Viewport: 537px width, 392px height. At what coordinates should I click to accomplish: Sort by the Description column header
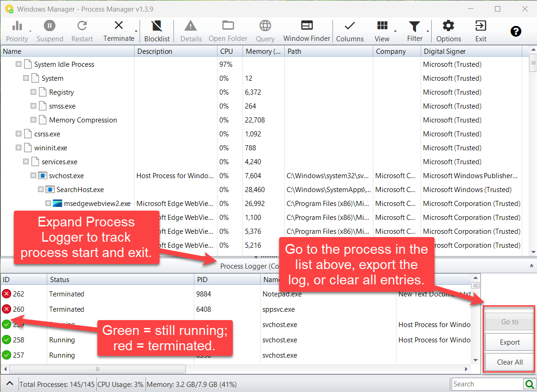coord(176,51)
